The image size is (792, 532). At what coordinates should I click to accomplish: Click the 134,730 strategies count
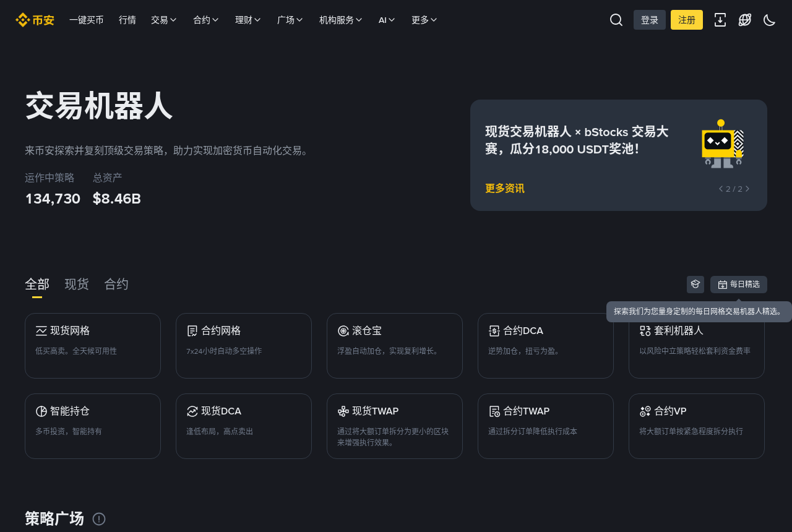(53, 199)
